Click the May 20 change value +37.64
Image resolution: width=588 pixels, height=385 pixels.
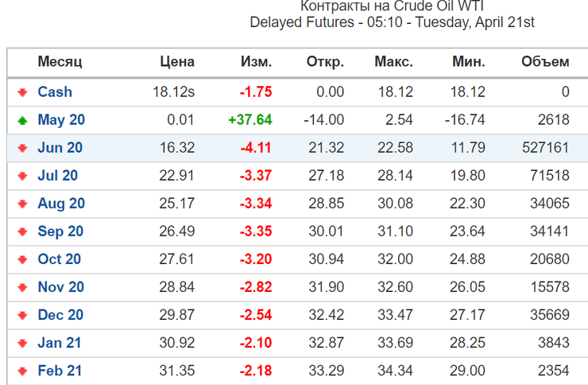click(x=250, y=120)
